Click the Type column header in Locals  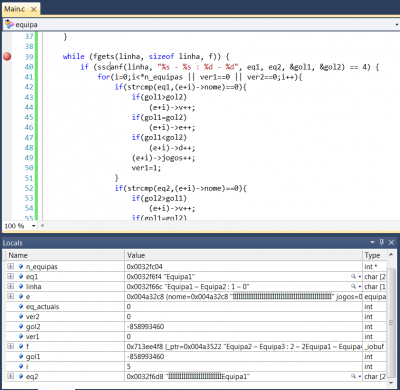[374, 255]
